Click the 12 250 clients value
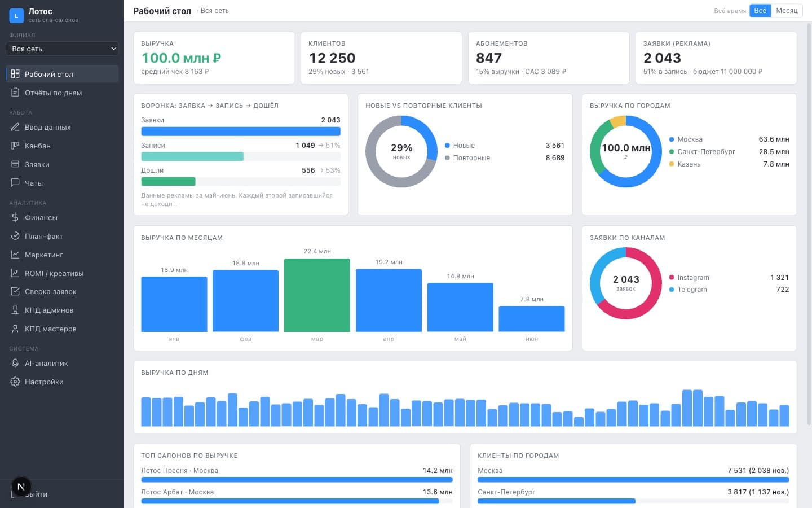 click(332, 58)
